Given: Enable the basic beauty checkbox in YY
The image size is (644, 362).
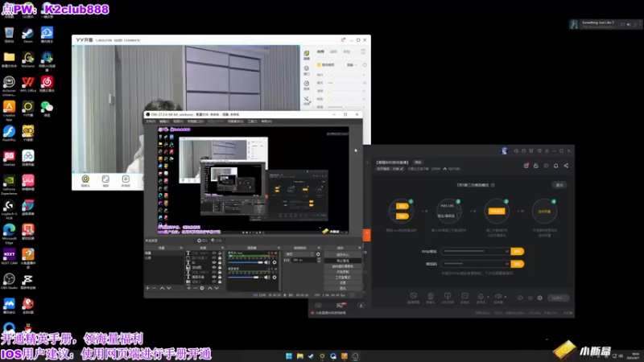Looking at the screenshot, I should (319, 65).
